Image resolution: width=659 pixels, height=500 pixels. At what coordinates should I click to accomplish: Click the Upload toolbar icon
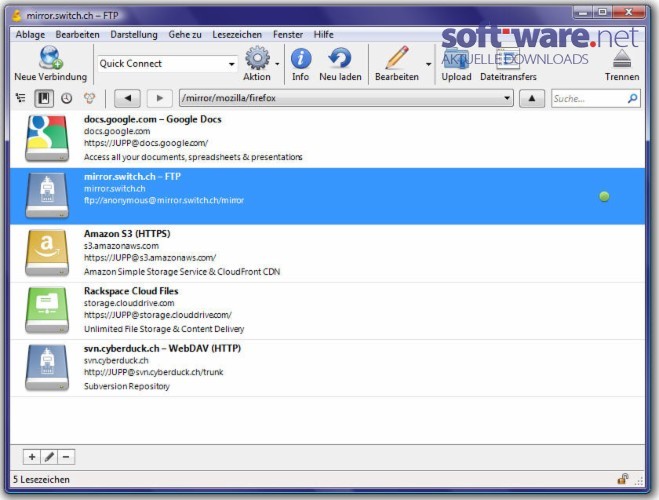pyautogui.click(x=456, y=59)
